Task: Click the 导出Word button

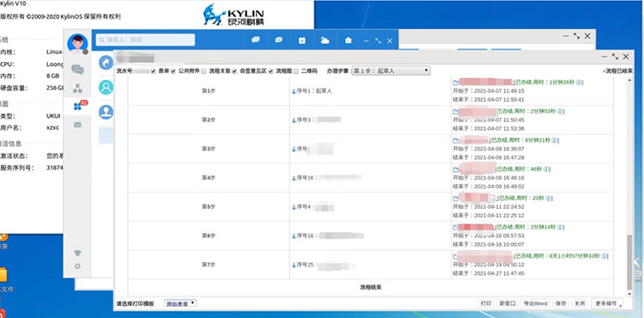Action: tap(535, 303)
